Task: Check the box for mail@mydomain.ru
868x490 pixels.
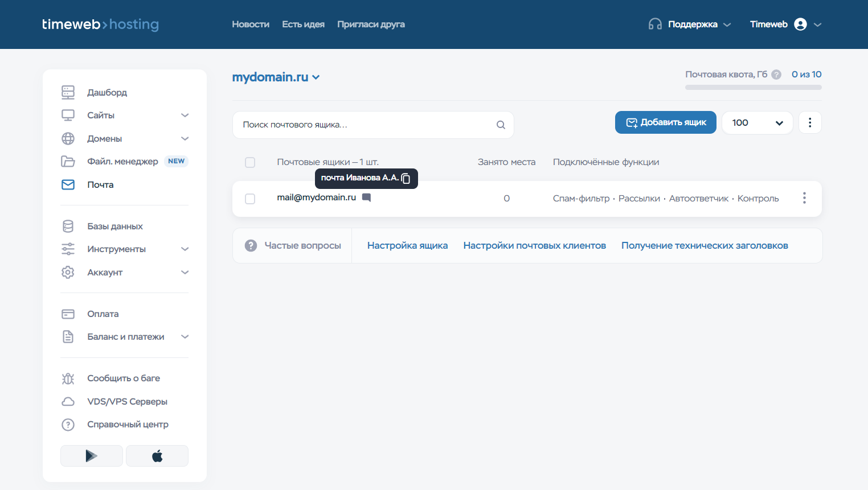Action: (x=250, y=199)
